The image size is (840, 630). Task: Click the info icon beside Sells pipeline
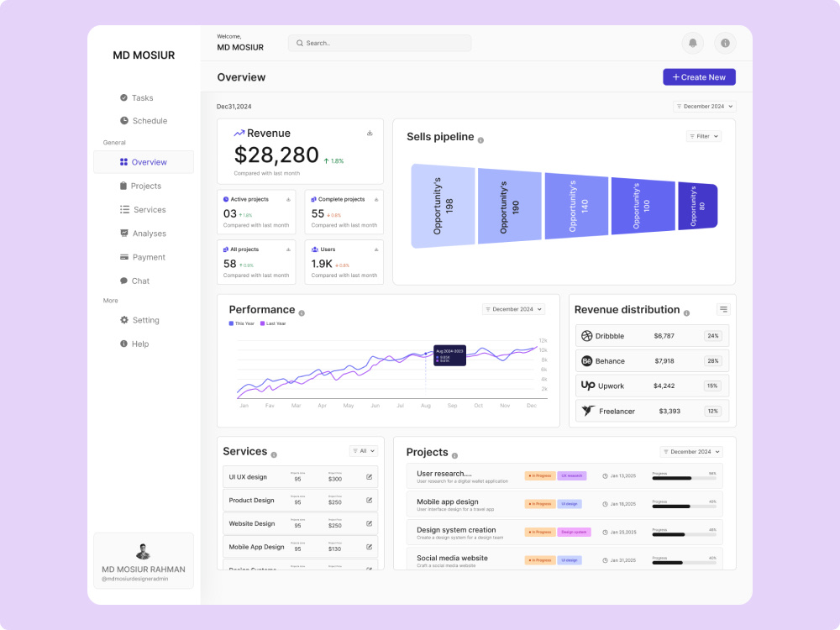(480, 140)
